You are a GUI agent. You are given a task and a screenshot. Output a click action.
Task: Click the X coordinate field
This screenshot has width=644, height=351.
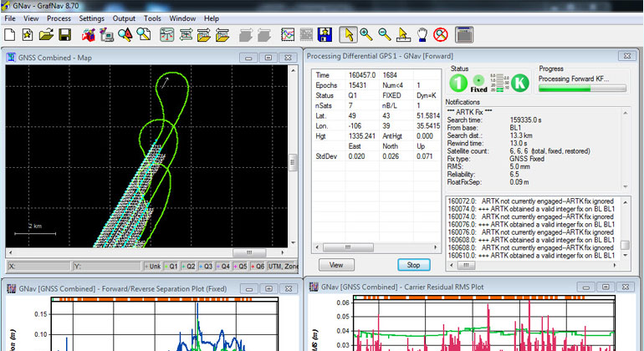point(39,267)
